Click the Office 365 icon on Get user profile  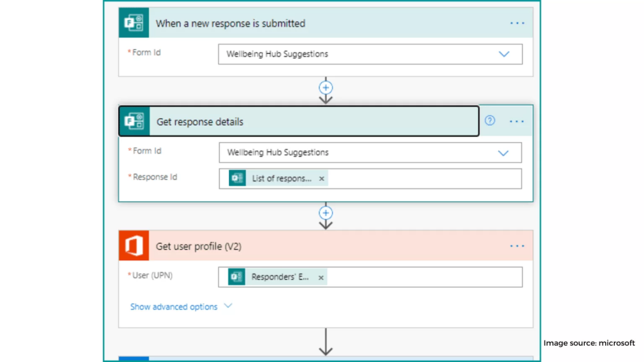pyautogui.click(x=134, y=246)
